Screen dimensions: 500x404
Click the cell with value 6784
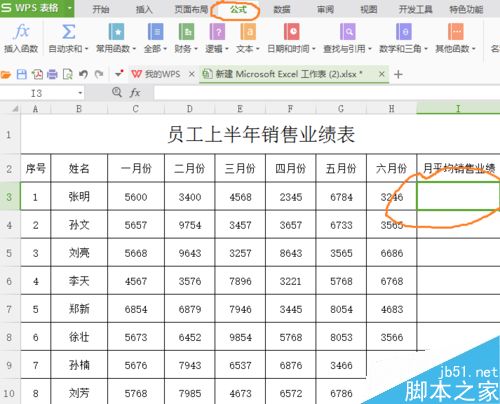pyautogui.click(x=341, y=197)
